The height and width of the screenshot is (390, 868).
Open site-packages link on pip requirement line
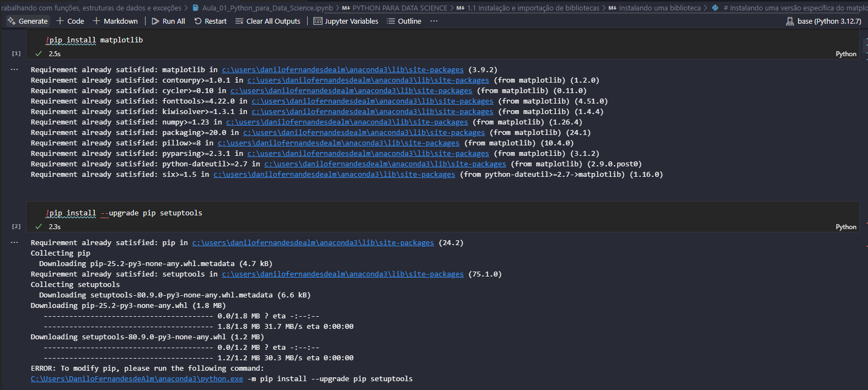[x=313, y=243]
